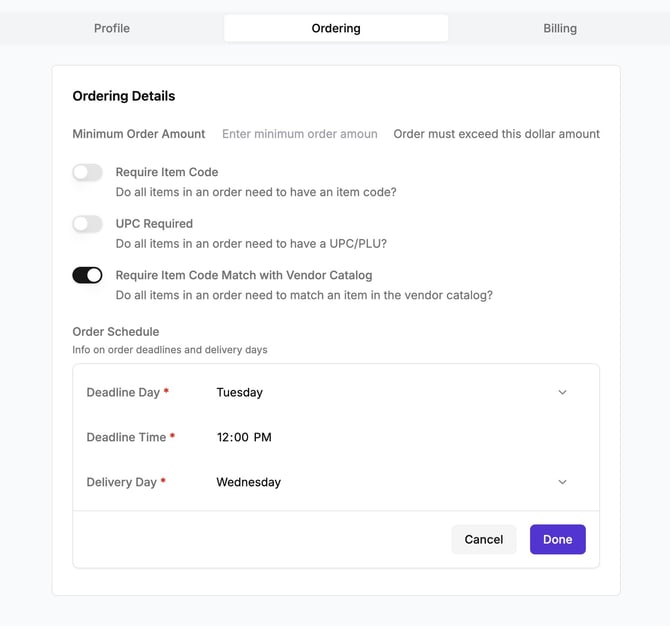Click the Deadline Day label

pyautogui.click(x=123, y=393)
